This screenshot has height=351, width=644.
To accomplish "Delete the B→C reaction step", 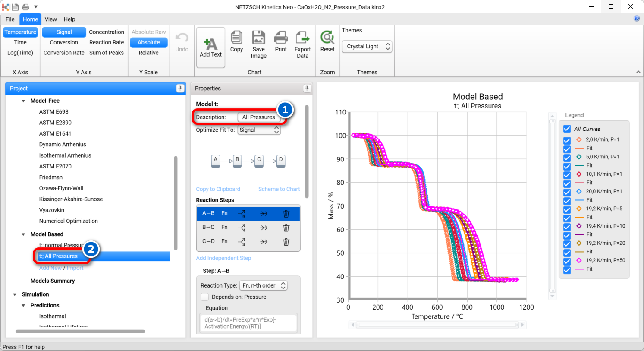I will pyautogui.click(x=286, y=228).
